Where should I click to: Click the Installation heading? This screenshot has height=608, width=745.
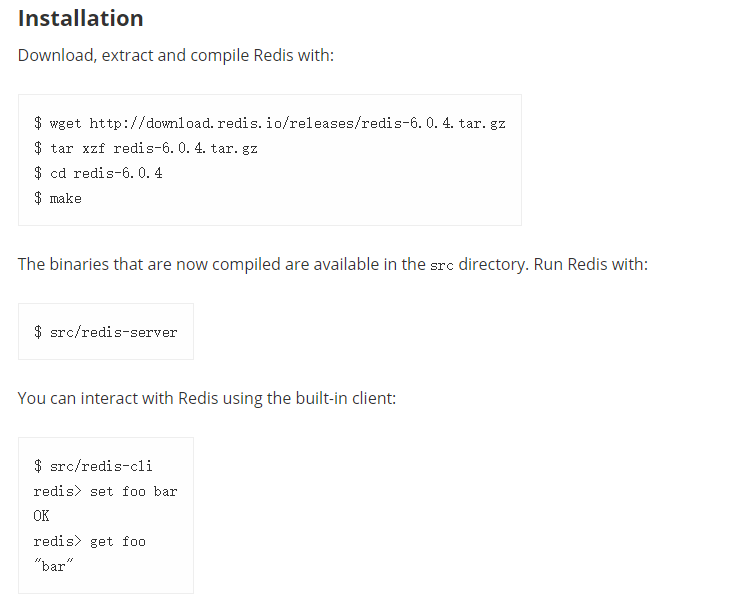(80, 19)
